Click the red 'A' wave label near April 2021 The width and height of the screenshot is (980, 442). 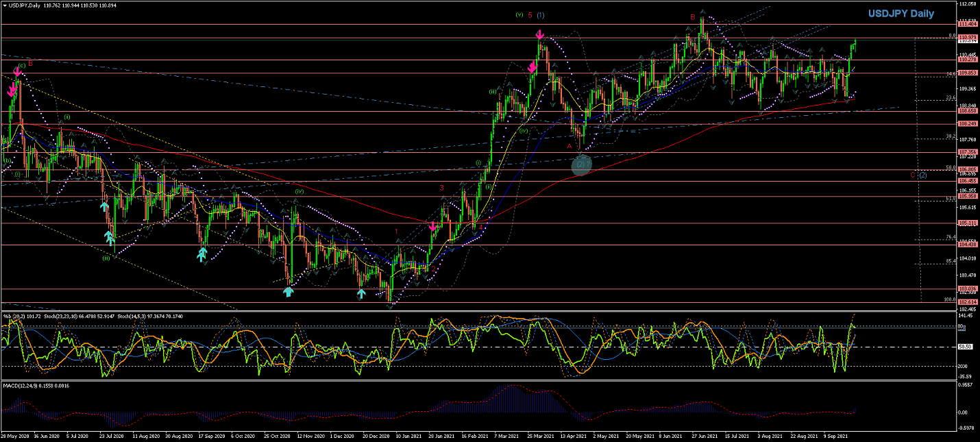569,146
